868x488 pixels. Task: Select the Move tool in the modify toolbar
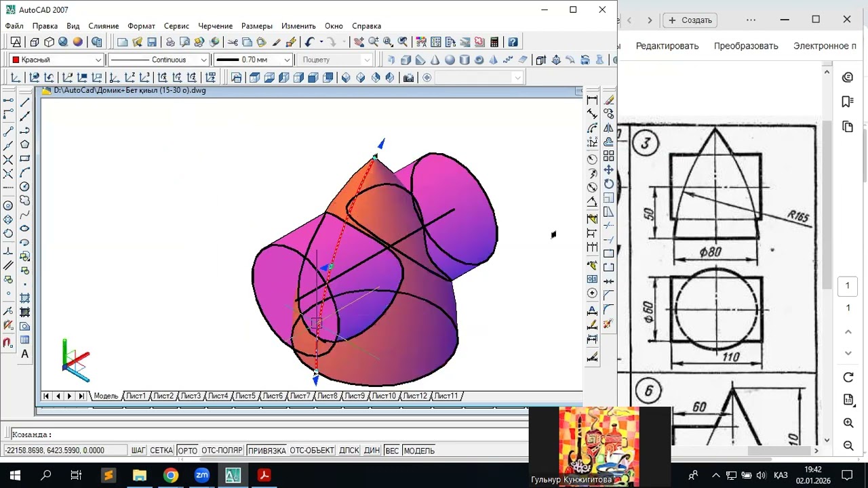pyautogui.click(x=609, y=170)
